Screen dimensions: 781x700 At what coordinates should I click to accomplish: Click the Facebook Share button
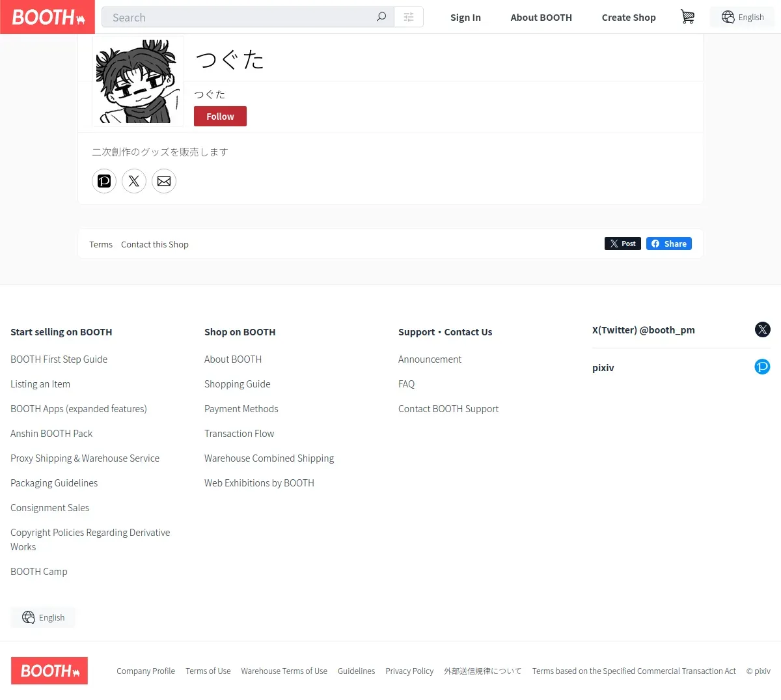(x=669, y=244)
